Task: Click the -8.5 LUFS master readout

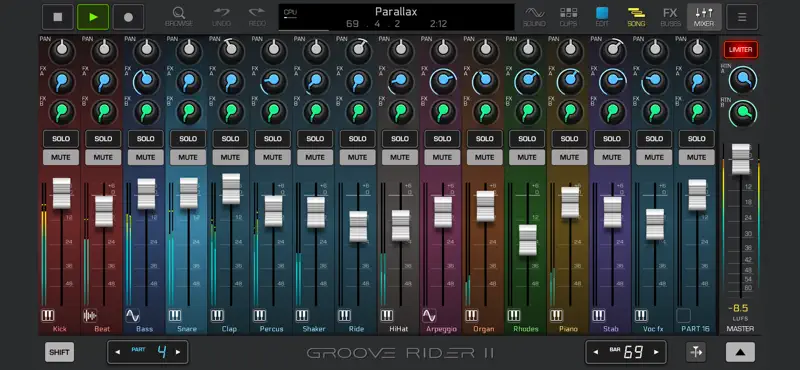Action: (738, 308)
